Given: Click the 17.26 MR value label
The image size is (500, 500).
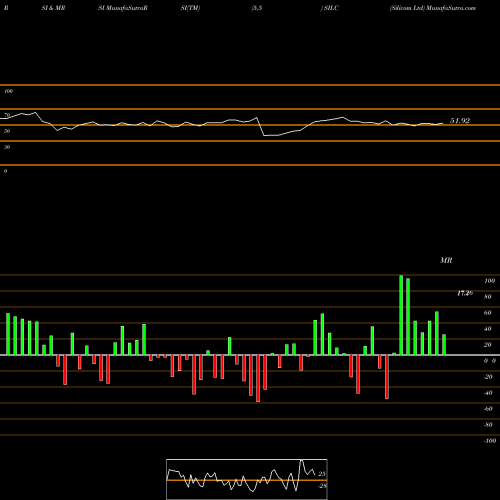Looking at the screenshot, I should [x=465, y=293].
